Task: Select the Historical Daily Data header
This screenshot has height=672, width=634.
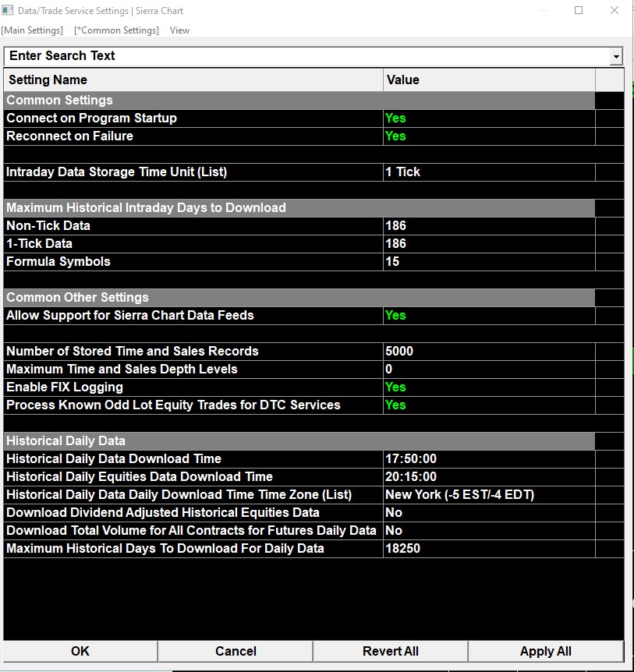Action: (299, 441)
